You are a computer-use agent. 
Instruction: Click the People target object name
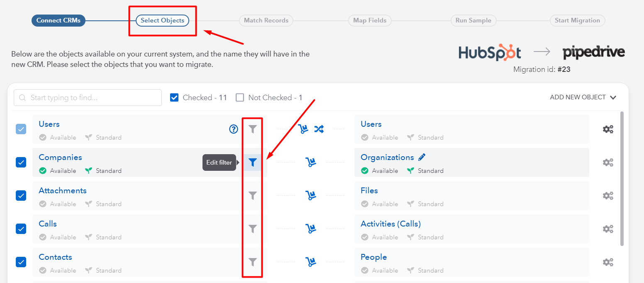click(373, 257)
